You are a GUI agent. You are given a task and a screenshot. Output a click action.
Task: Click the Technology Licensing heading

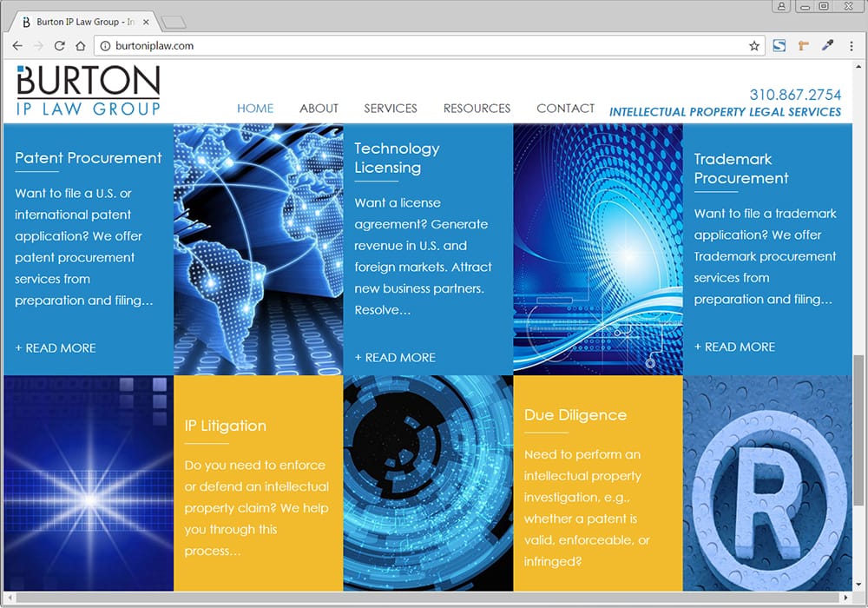tap(397, 158)
